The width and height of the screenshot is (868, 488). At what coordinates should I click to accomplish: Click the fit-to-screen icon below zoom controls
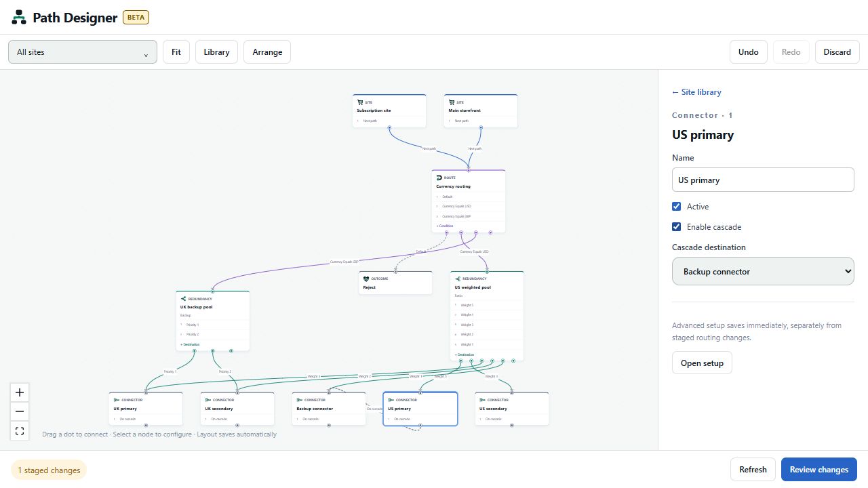[x=20, y=430]
